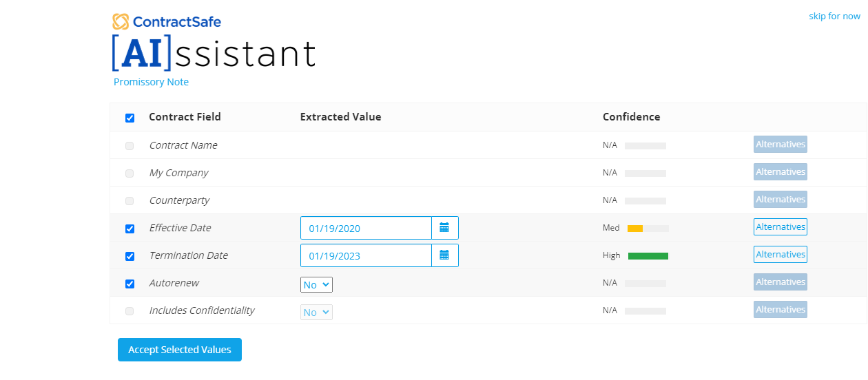Click Contract Name N/A confidence bar
This screenshot has height=380, width=868.
click(x=645, y=146)
